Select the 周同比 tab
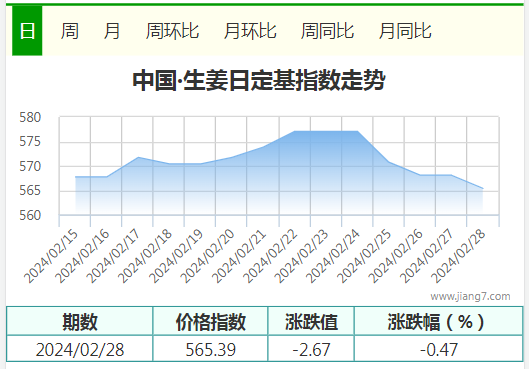 point(327,31)
